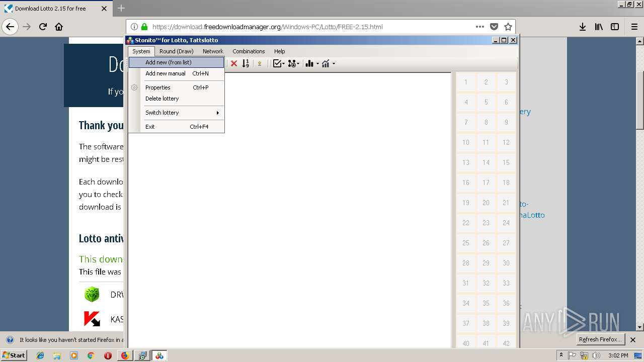This screenshot has width=644, height=362.
Task: Select number 9 on the lotto grid
Action: (506, 122)
